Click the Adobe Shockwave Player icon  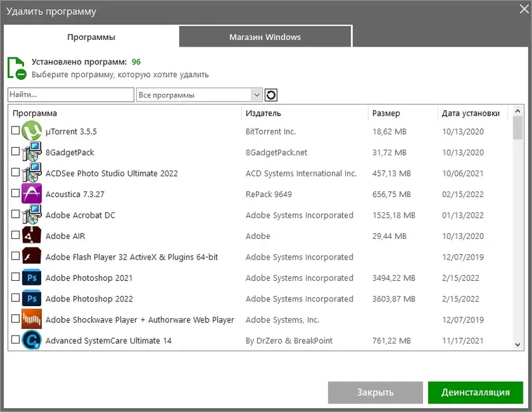32,319
